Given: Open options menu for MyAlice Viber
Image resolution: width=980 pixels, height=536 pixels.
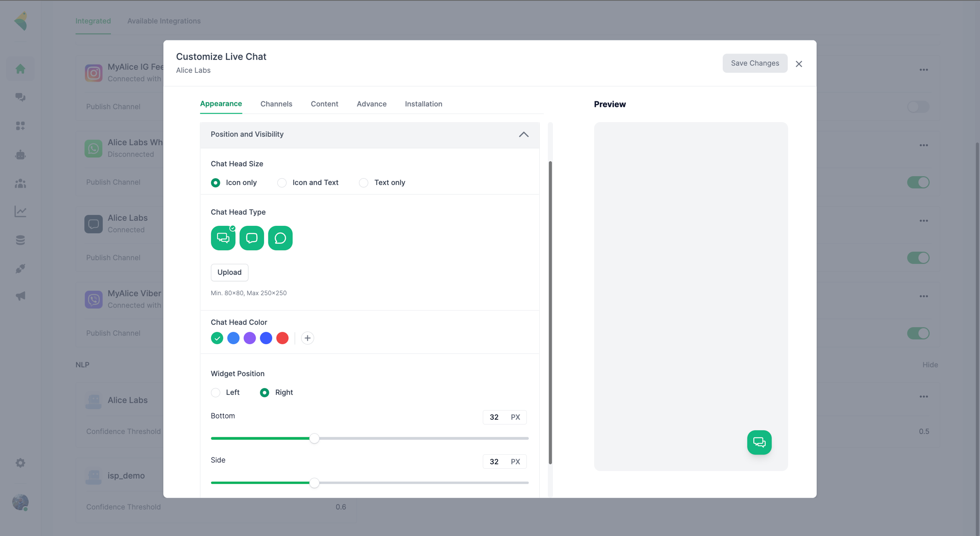Looking at the screenshot, I should [x=923, y=297].
